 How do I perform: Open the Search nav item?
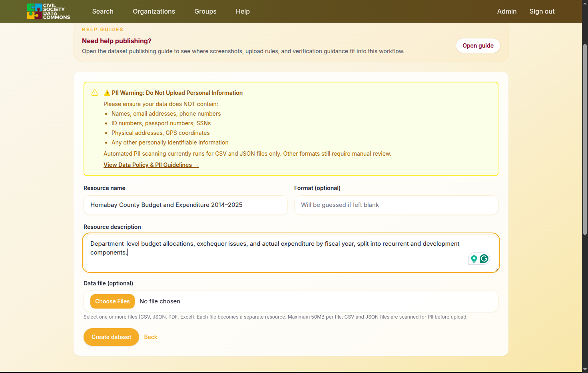point(103,11)
